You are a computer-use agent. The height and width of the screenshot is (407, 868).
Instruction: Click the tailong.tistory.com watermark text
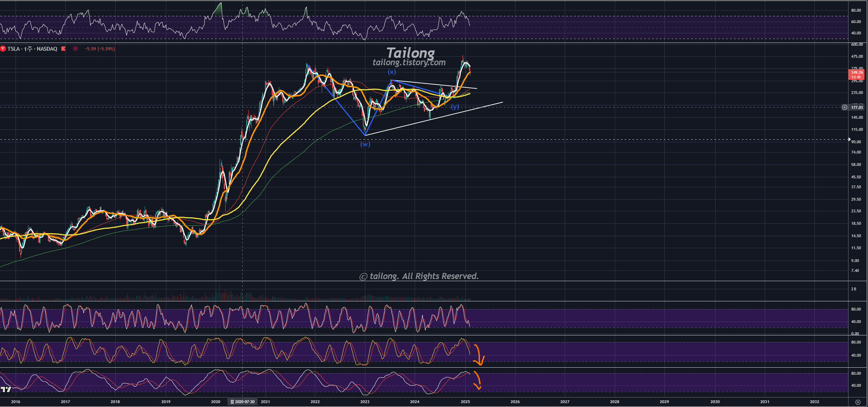pos(409,62)
